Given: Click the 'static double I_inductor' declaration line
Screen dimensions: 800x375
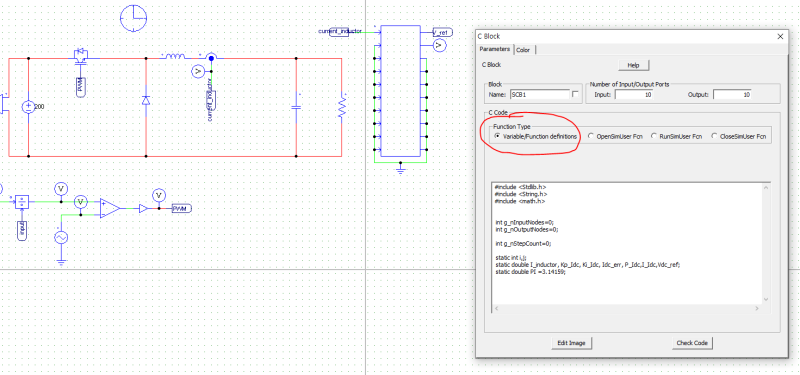Looking at the screenshot, I should pos(588,265).
